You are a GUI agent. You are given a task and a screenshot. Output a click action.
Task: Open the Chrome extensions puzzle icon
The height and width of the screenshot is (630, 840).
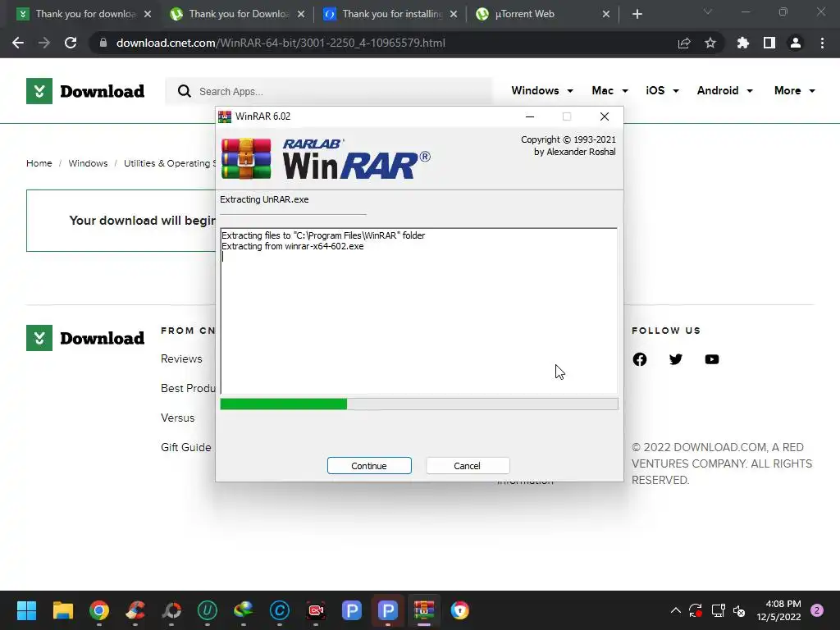click(743, 43)
